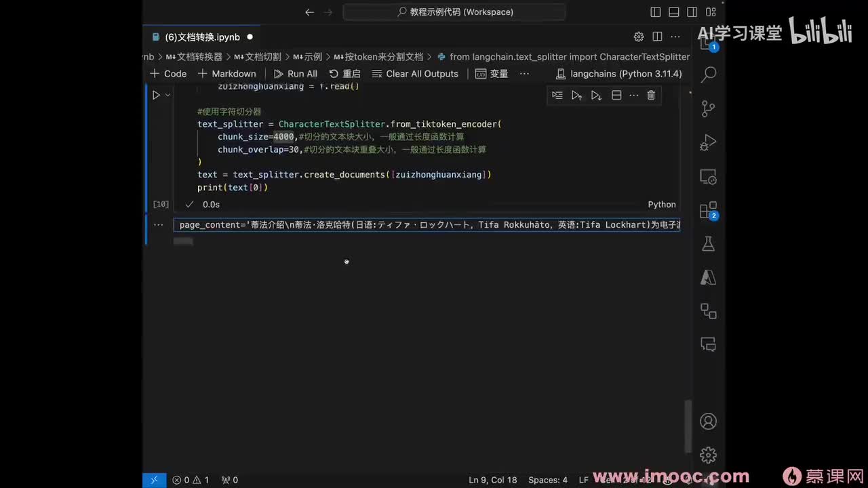Select breadcrumb 文档切割
This screenshot has width=868, height=488.
[x=258, y=57]
